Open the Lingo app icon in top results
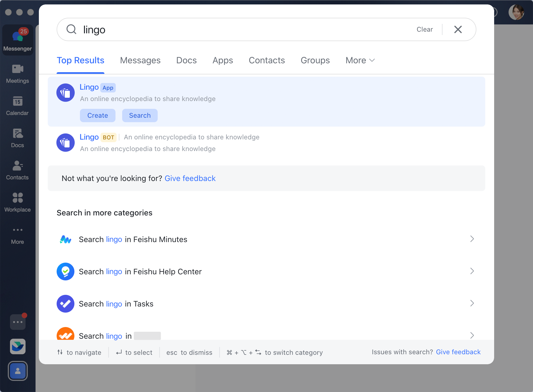 click(x=65, y=92)
